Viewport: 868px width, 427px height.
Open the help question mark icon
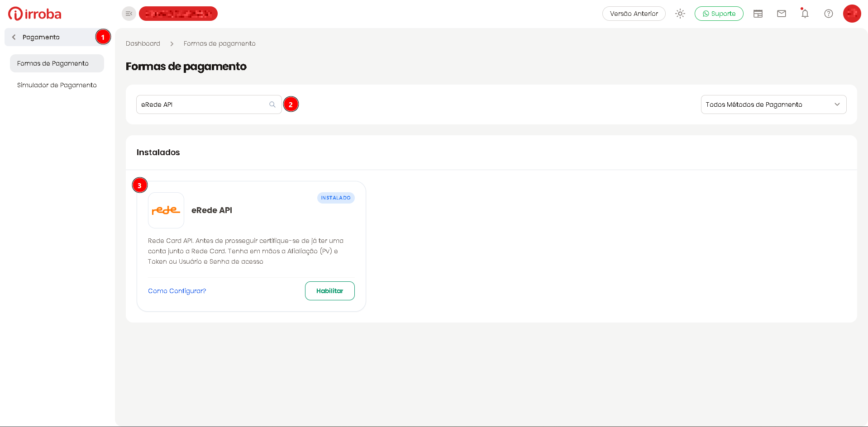pyautogui.click(x=828, y=14)
